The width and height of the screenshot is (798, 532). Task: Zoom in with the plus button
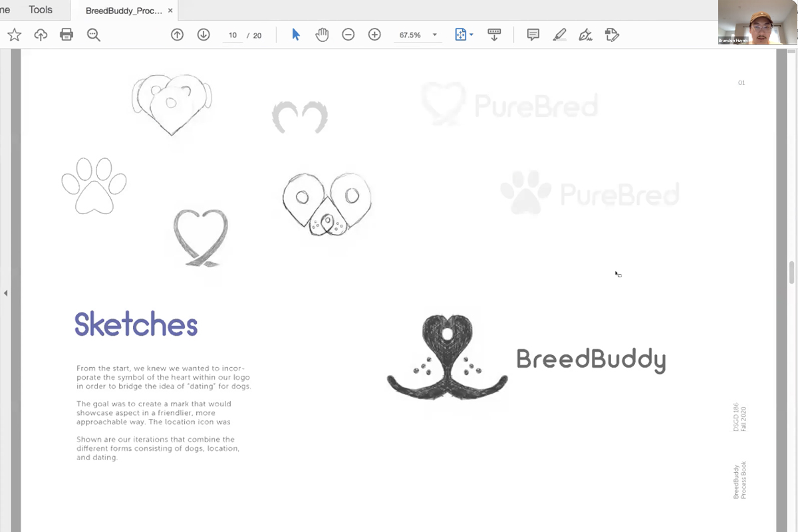pyautogui.click(x=374, y=35)
